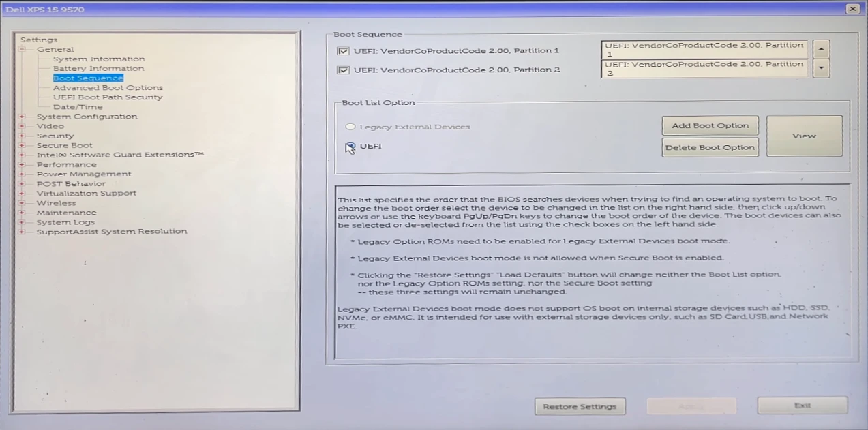Uncheck UEFI Partition 1 boot device checkbox
Viewport: 868px width, 430px height.
[x=344, y=51]
